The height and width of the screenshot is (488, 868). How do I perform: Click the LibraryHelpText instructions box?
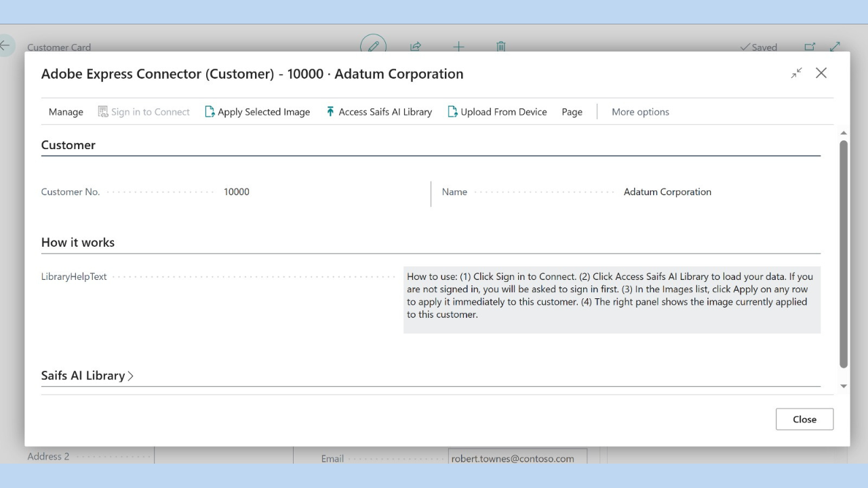coord(612,299)
